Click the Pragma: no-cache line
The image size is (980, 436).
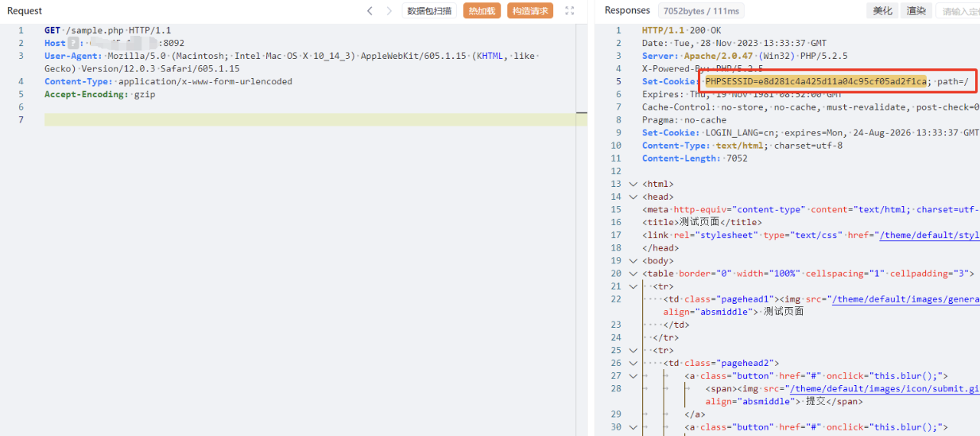coord(684,119)
